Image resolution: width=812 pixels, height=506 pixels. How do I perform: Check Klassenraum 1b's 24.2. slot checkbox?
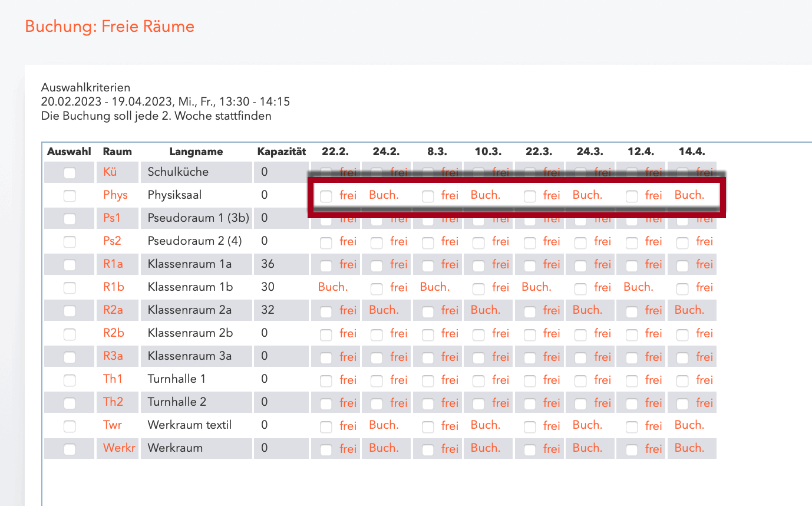[377, 288]
